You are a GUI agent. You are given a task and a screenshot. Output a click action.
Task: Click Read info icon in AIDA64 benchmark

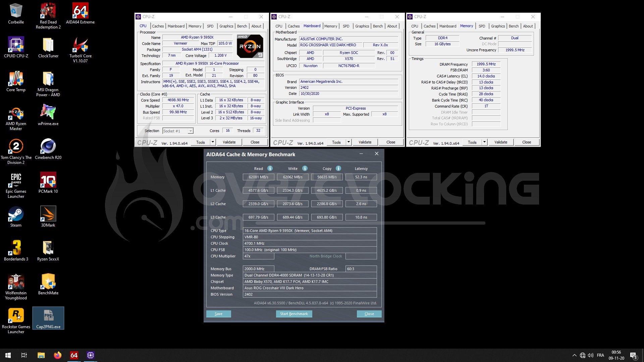(x=270, y=168)
